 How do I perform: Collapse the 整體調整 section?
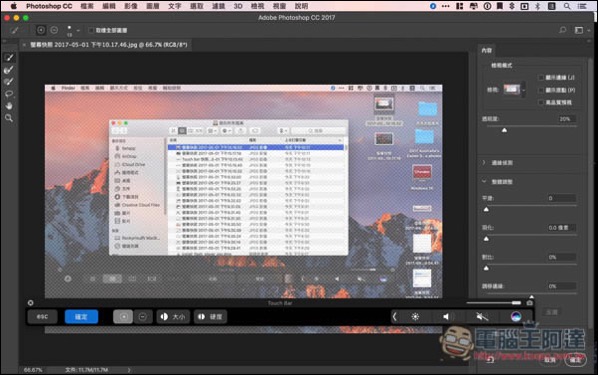484,182
